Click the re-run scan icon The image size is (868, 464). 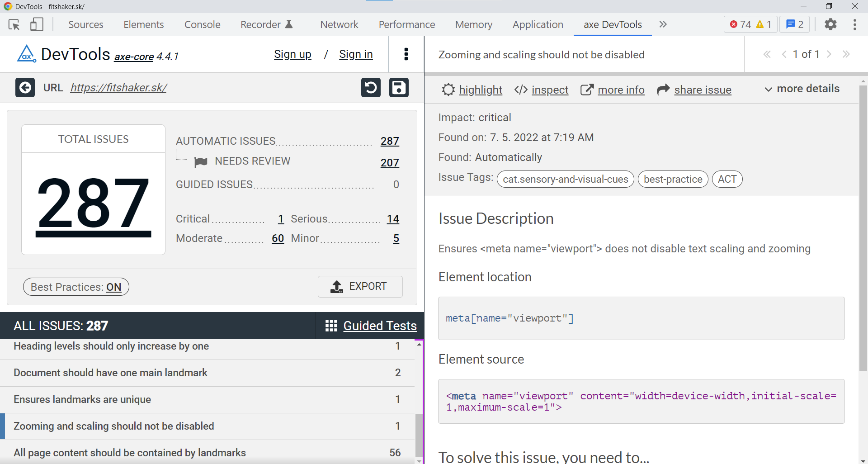[x=371, y=88]
